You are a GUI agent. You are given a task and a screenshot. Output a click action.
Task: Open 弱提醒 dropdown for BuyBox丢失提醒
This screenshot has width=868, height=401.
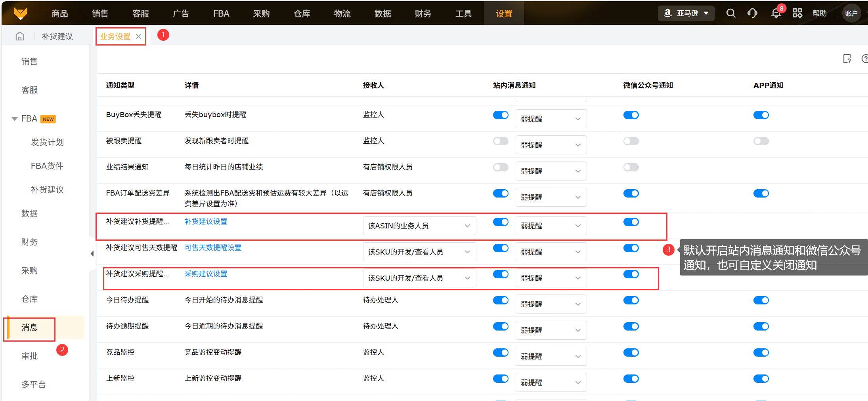click(551, 119)
